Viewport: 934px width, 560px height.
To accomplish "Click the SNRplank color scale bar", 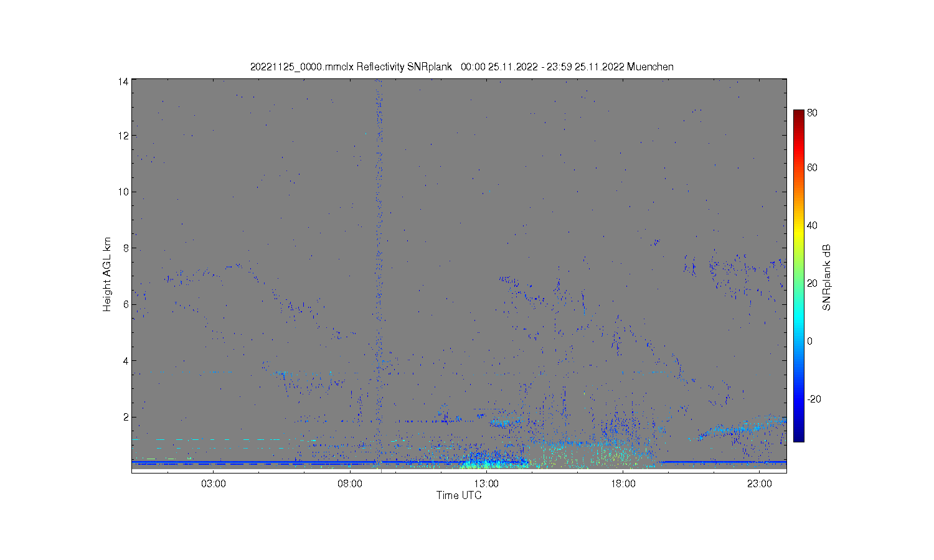I will [x=798, y=276].
